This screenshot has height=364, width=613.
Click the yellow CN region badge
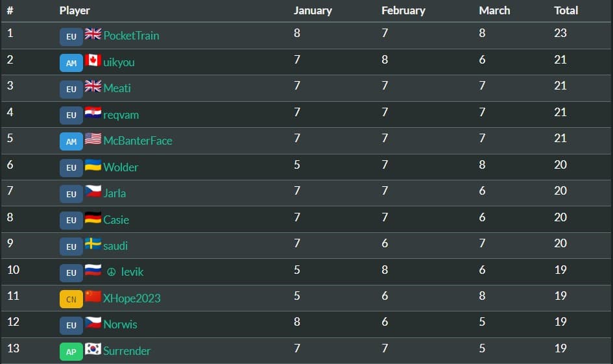[71, 299]
